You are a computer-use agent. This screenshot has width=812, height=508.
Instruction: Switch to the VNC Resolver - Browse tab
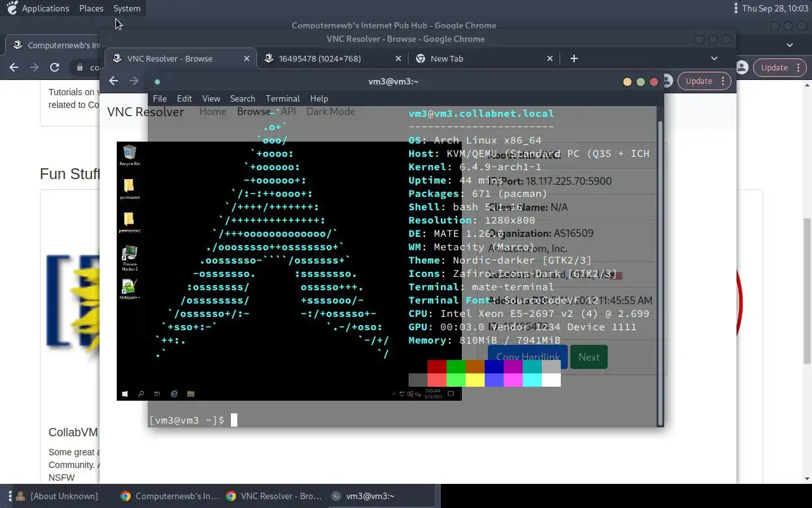coord(181,58)
